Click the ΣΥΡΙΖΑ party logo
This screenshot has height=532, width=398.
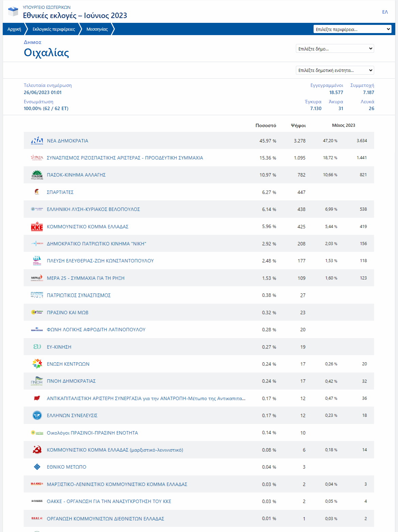[37, 158]
